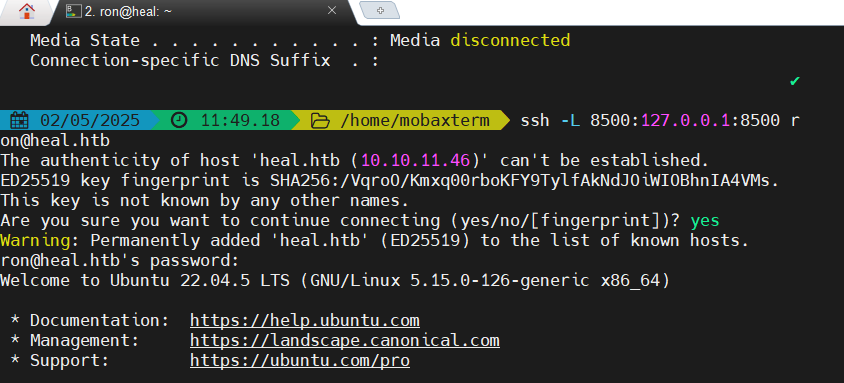Open the help.ubuntu.com documentation link

[x=305, y=321]
